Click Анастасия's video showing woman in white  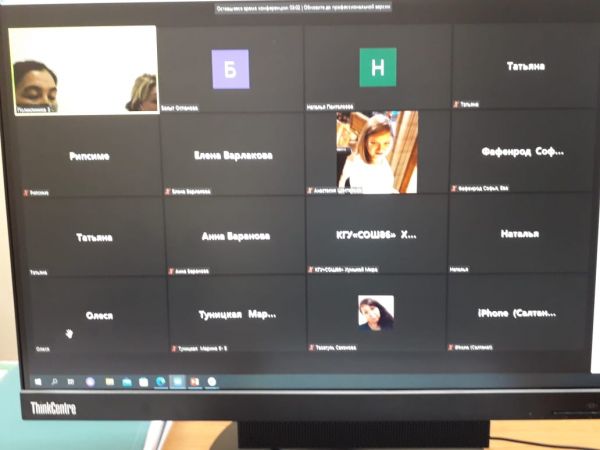[x=377, y=151]
